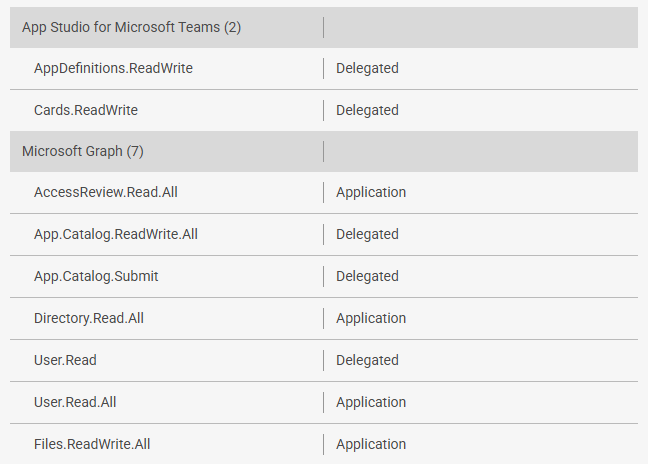Click Delegated type for AppDefinitions.ReadWrite
The width and height of the screenshot is (648, 464).
pos(367,68)
